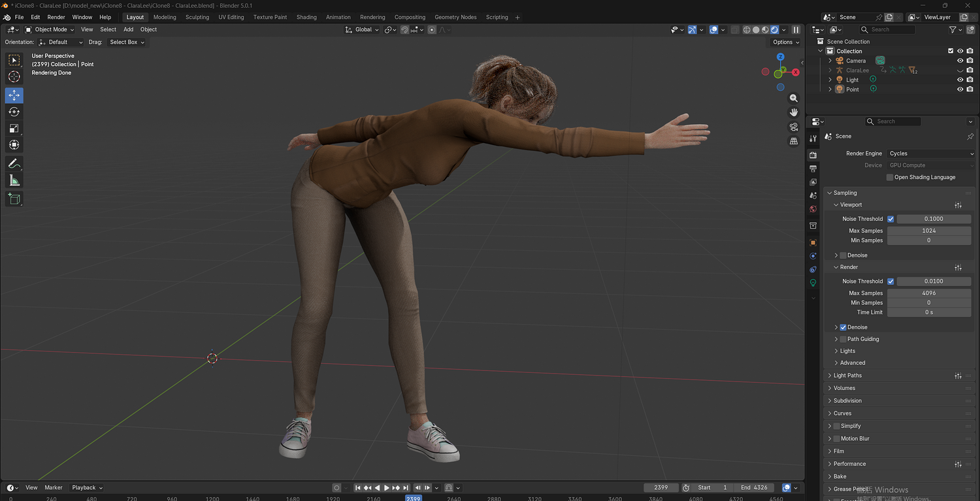Enable Open Shading Language checkbox
This screenshot has height=501, width=980.
[890, 177]
